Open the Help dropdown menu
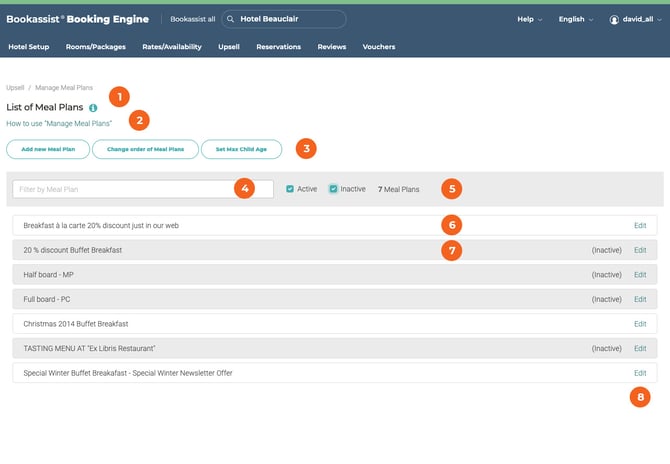The height and width of the screenshot is (464, 670). click(x=529, y=19)
